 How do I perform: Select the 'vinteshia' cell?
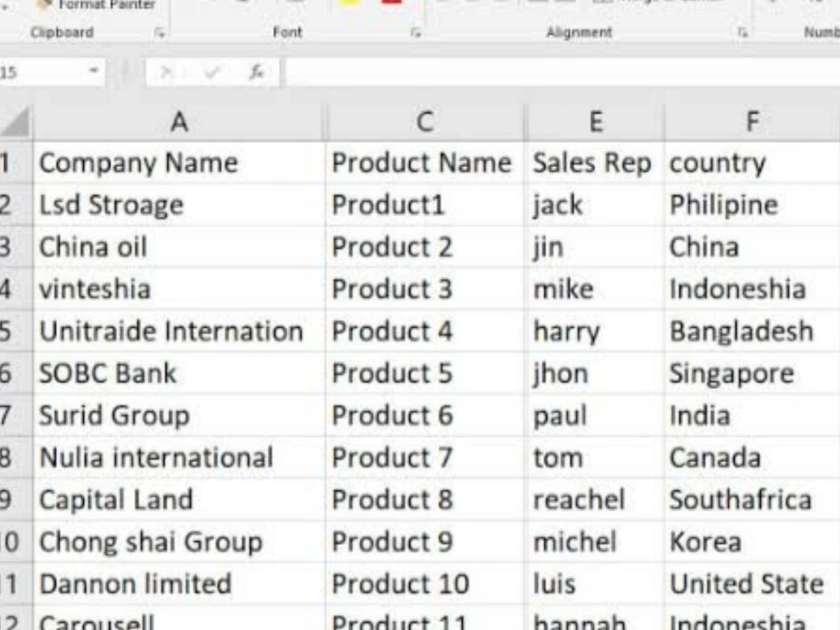click(180, 289)
